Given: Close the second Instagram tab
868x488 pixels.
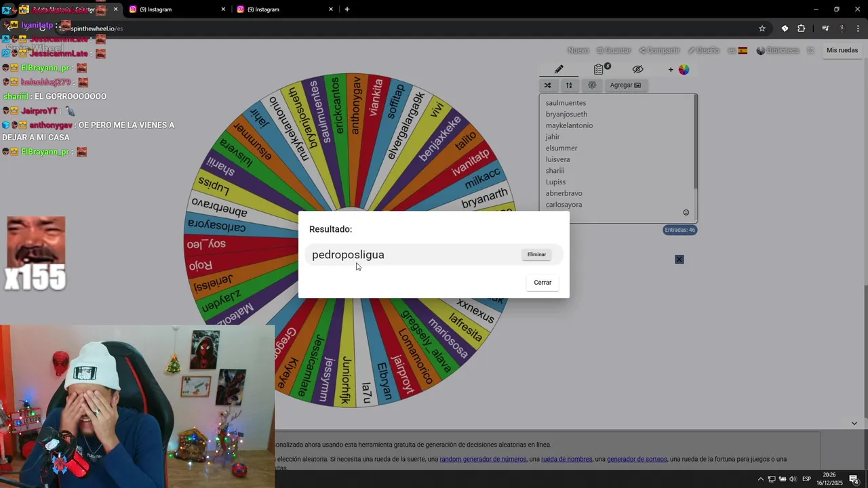Looking at the screenshot, I should coord(331,9).
